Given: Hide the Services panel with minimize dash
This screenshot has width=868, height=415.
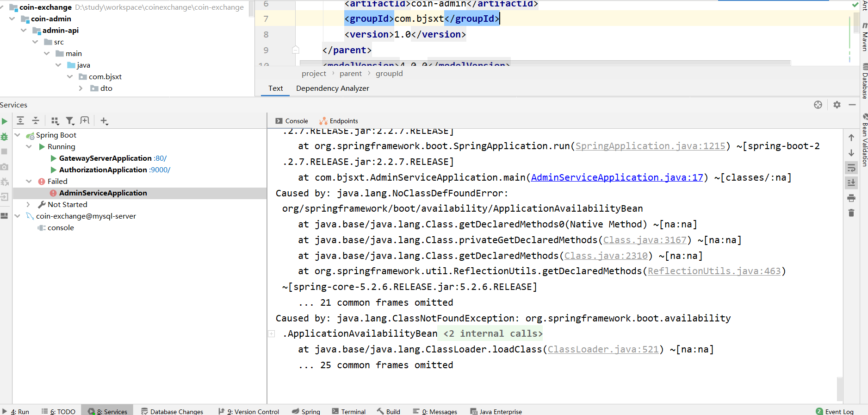Looking at the screenshot, I should [852, 105].
